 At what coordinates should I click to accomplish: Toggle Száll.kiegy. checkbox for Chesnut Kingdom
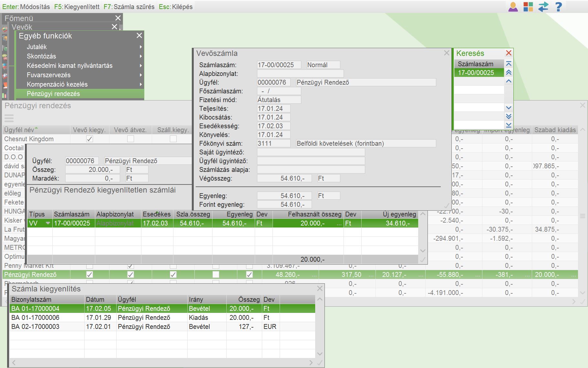click(173, 139)
